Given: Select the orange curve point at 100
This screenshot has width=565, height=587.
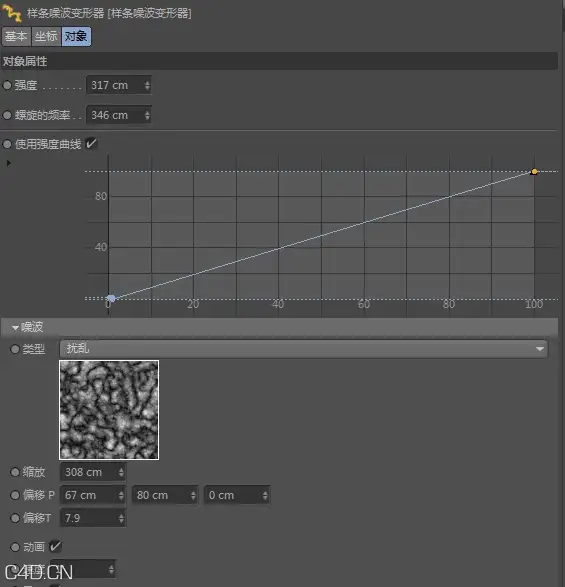Looking at the screenshot, I should (534, 171).
